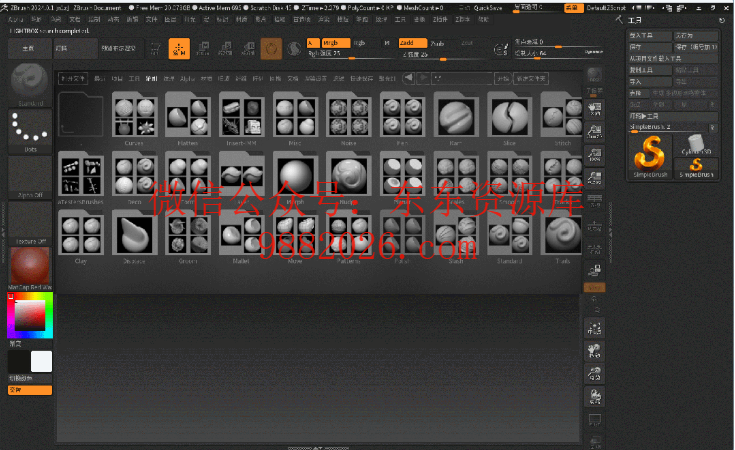
Task: Open the Standard brush folder
Action: point(509,235)
